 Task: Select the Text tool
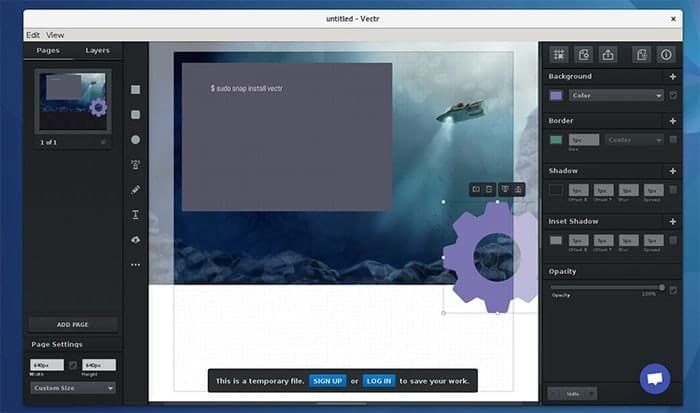pos(135,214)
